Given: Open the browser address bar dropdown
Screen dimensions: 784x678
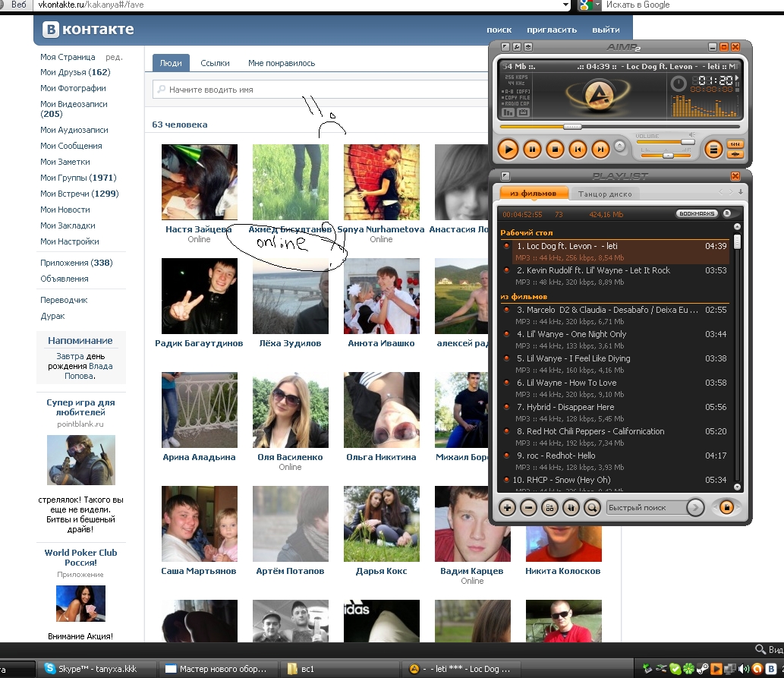Looking at the screenshot, I should [x=565, y=5].
